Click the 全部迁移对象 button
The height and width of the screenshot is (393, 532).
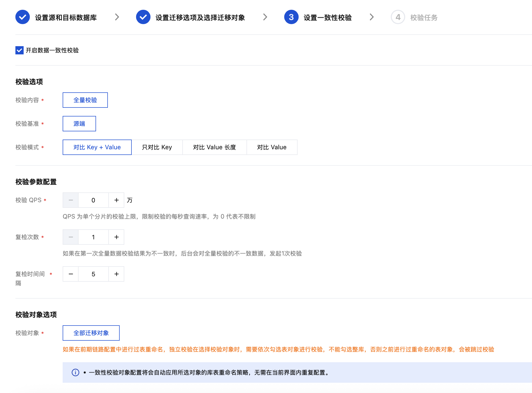pos(91,333)
